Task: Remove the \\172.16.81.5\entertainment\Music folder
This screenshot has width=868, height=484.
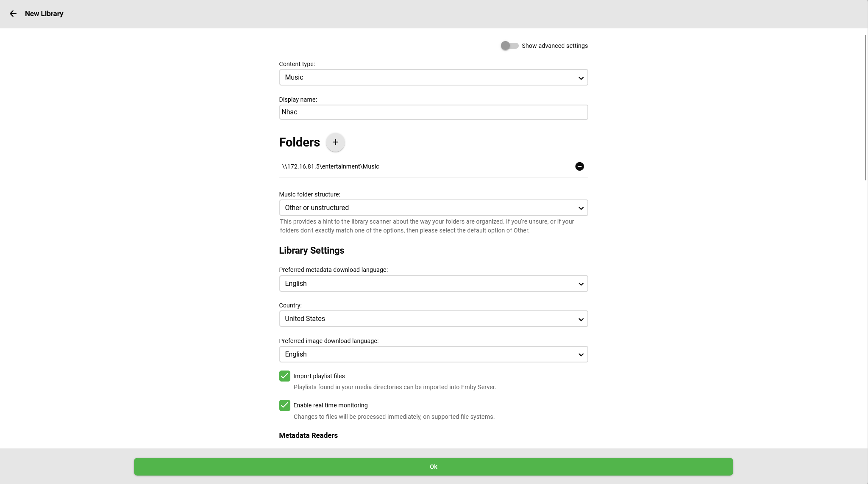Action: 579,166
